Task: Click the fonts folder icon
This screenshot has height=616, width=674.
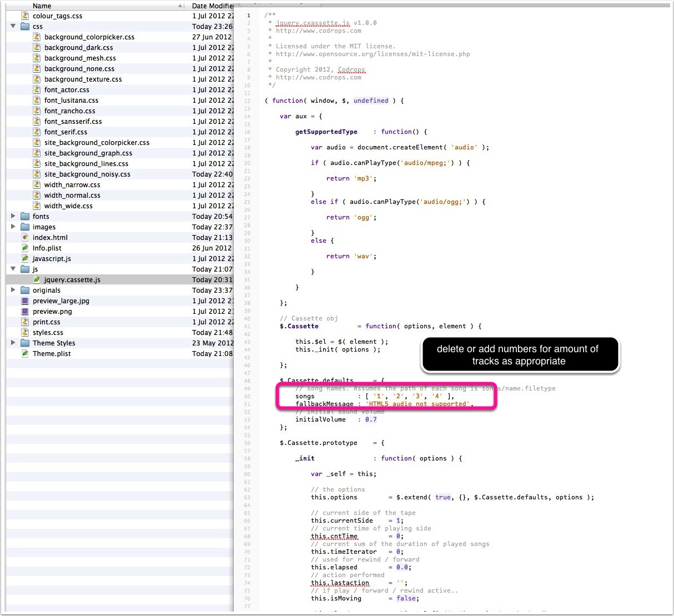Action: click(x=25, y=217)
